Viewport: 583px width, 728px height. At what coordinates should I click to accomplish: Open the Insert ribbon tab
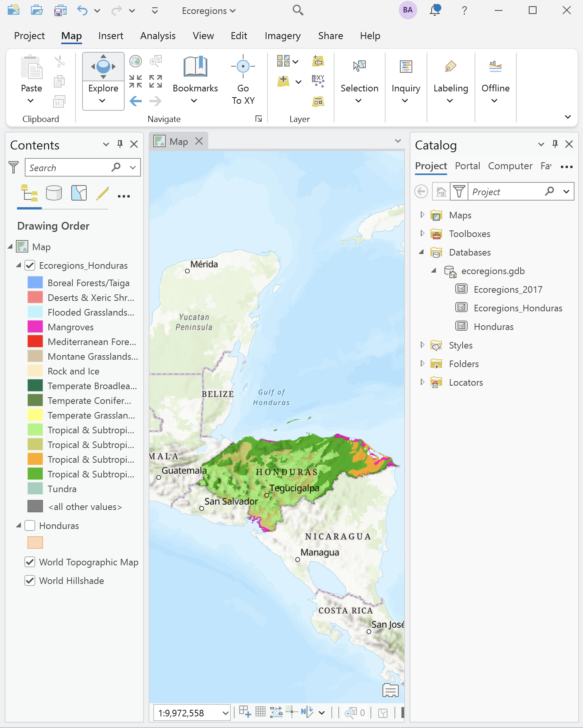[x=111, y=36]
